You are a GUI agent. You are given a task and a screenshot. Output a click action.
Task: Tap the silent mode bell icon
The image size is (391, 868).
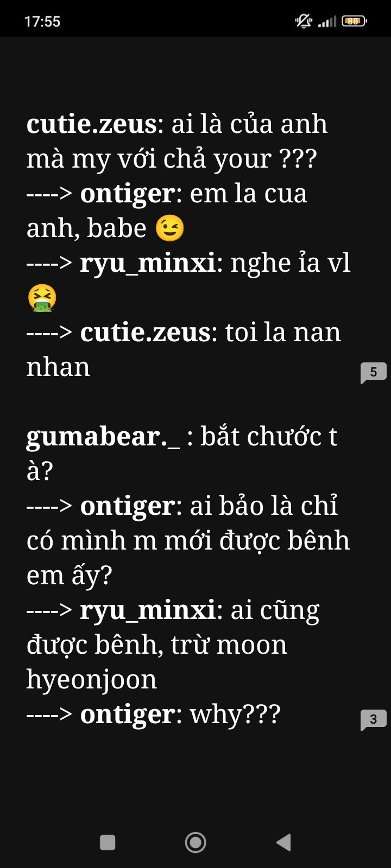(304, 21)
